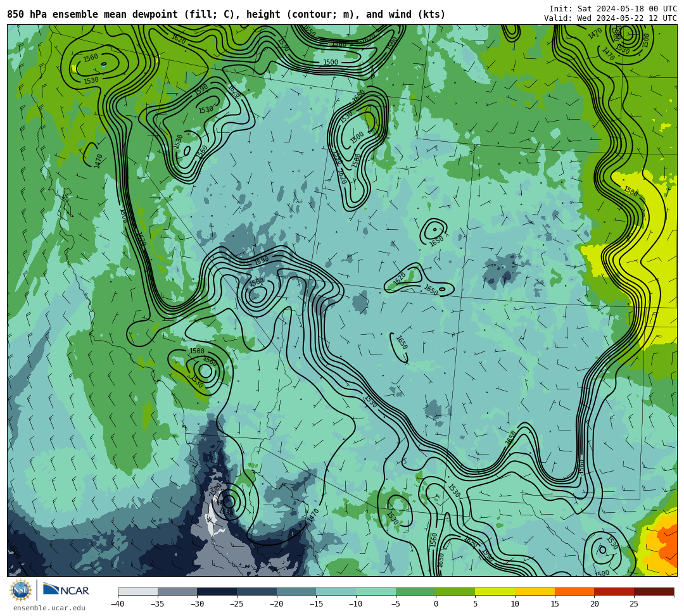Click the orange 15 to 20 colorbar swatch
Screen dimensions: 684x616
pyautogui.click(x=574, y=591)
